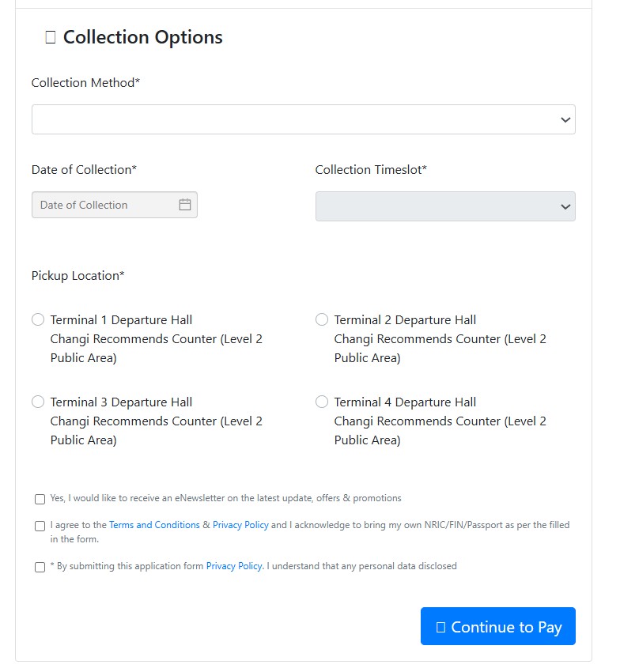Open the Collection Method dropdown
The height and width of the screenshot is (672, 620).
point(304,119)
